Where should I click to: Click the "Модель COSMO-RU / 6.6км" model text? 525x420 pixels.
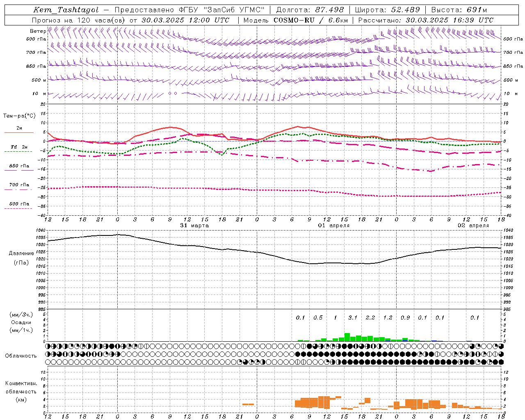tap(296, 20)
